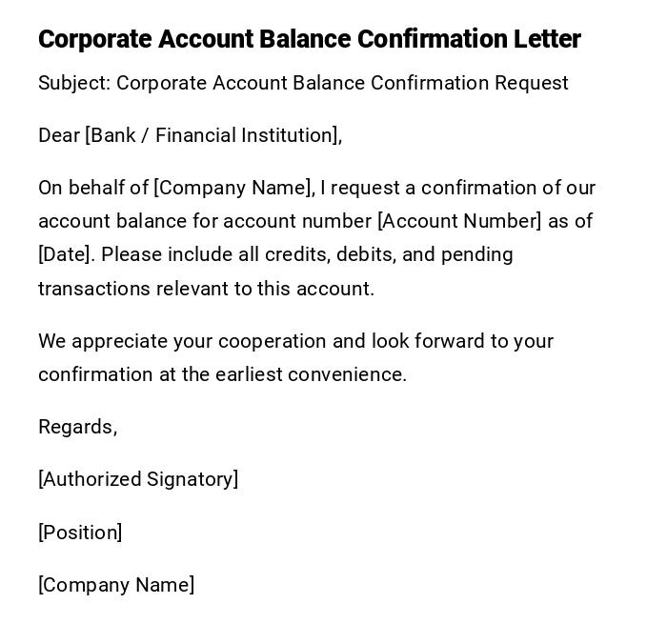Select the [Company Name] placeholder in body paragraph
667x644 pixels.
(232, 188)
